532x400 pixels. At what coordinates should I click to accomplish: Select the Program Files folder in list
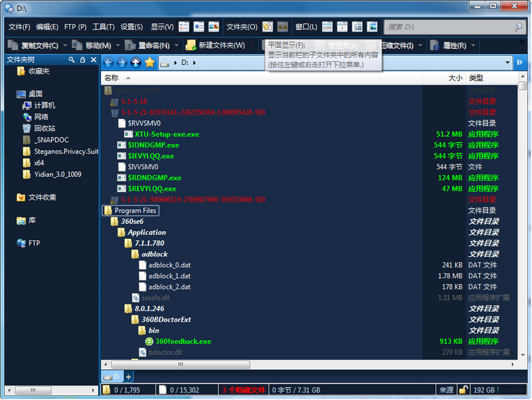coord(136,210)
